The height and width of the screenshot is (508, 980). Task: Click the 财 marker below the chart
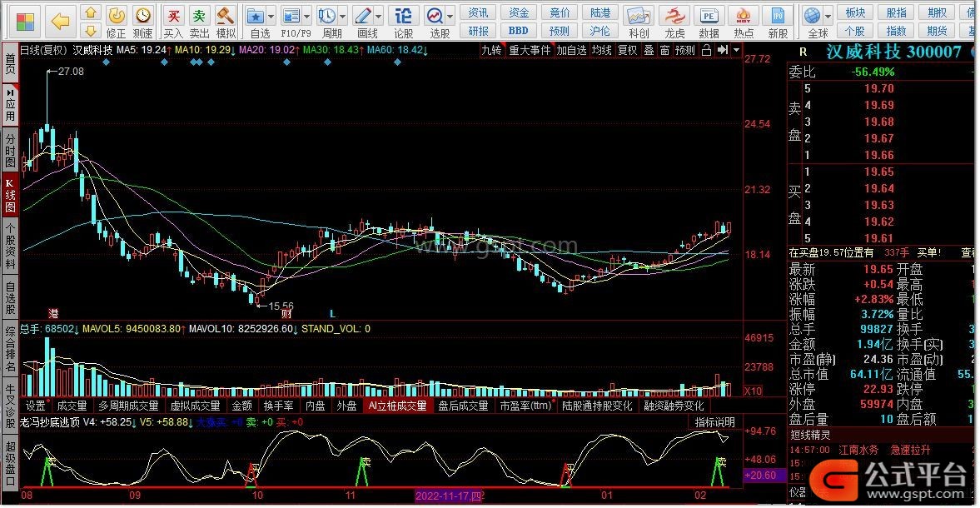[287, 314]
